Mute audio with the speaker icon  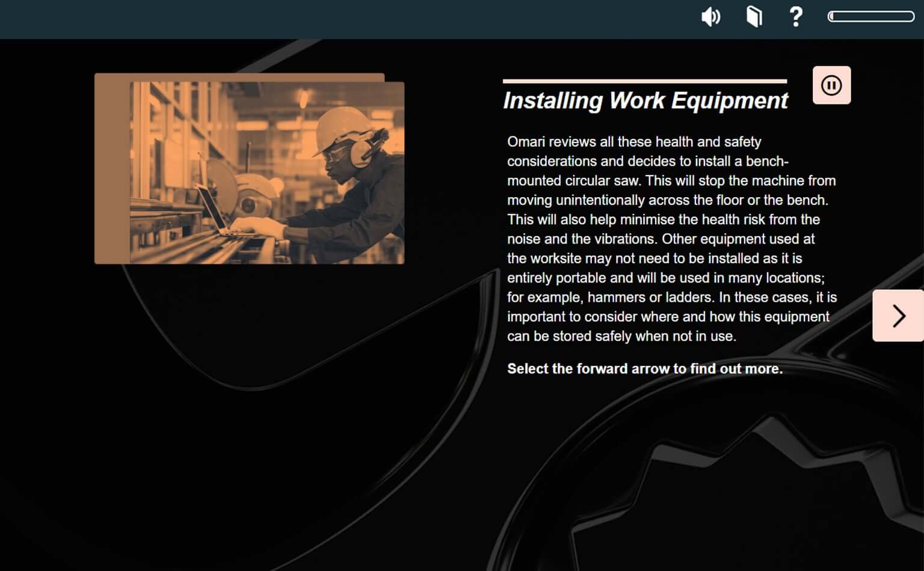(711, 17)
